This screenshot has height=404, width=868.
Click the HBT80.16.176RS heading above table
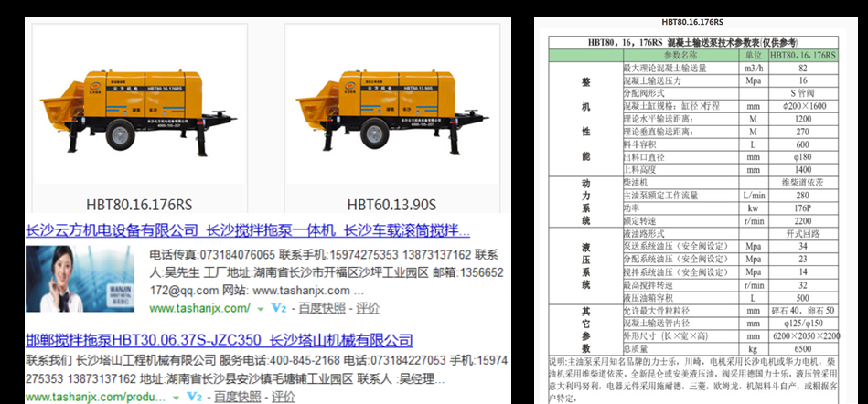click(692, 21)
